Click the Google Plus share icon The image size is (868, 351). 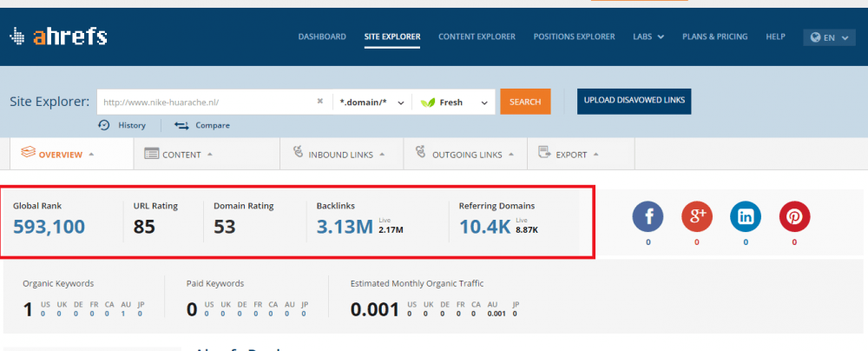pyautogui.click(x=697, y=217)
